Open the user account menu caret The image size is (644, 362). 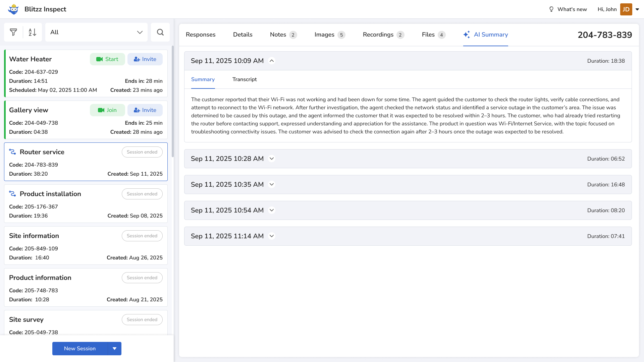(x=637, y=9)
